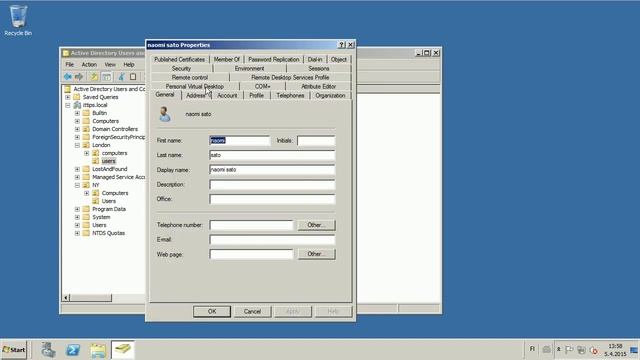Click the Copy toolbar icon
The width and height of the screenshot is (640, 360).
coord(133,77)
